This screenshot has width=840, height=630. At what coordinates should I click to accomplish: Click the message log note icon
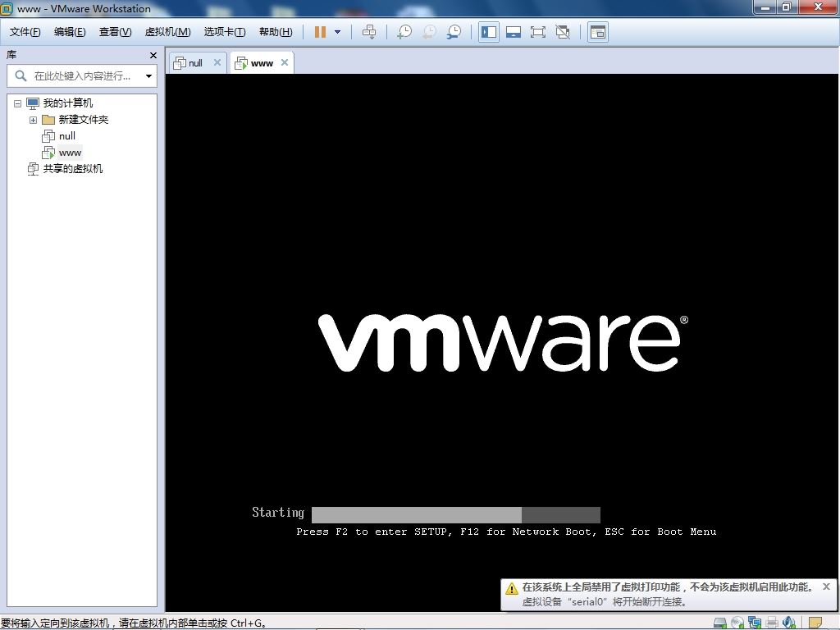point(815,623)
